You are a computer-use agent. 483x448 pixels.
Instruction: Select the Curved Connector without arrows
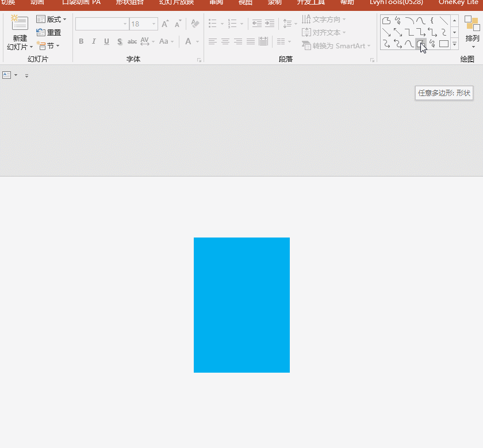click(x=443, y=32)
